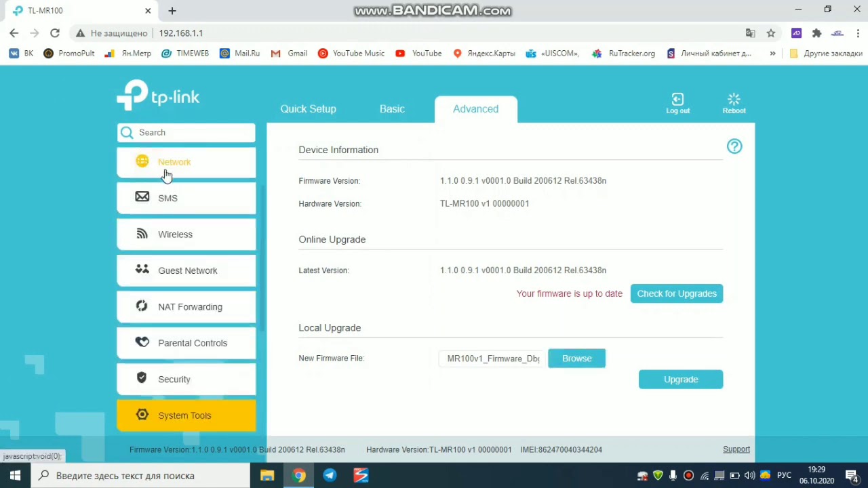This screenshot has height=488, width=868.
Task: Click the tp-link logo
Action: coord(158,95)
